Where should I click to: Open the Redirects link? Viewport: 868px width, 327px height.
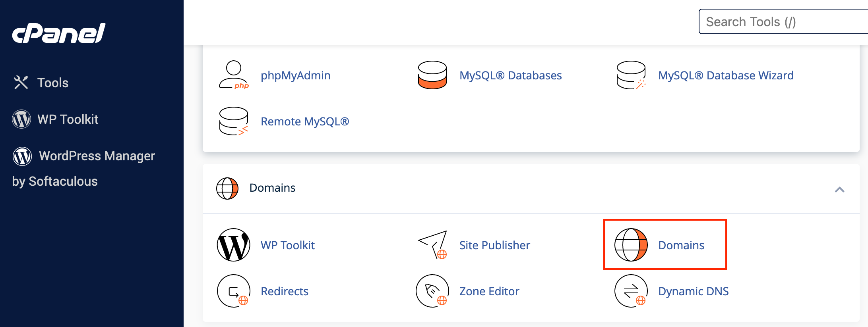[285, 291]
